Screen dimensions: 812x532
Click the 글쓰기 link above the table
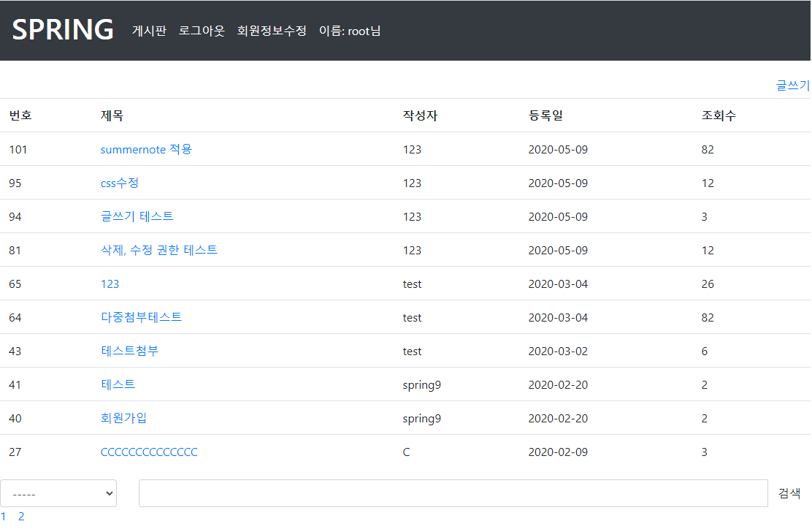[x=792, y=85]
